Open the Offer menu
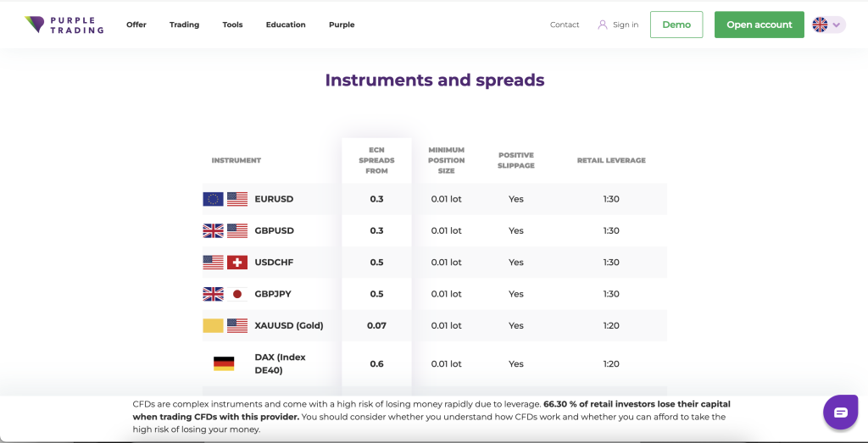 point(136,25)
